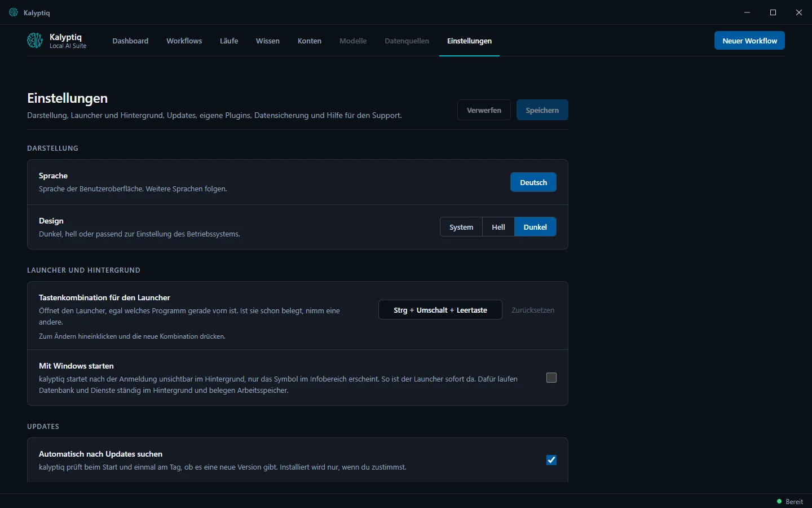
Task: Click the Kalyptiq brain logo in header
Action: click(35, 41)
